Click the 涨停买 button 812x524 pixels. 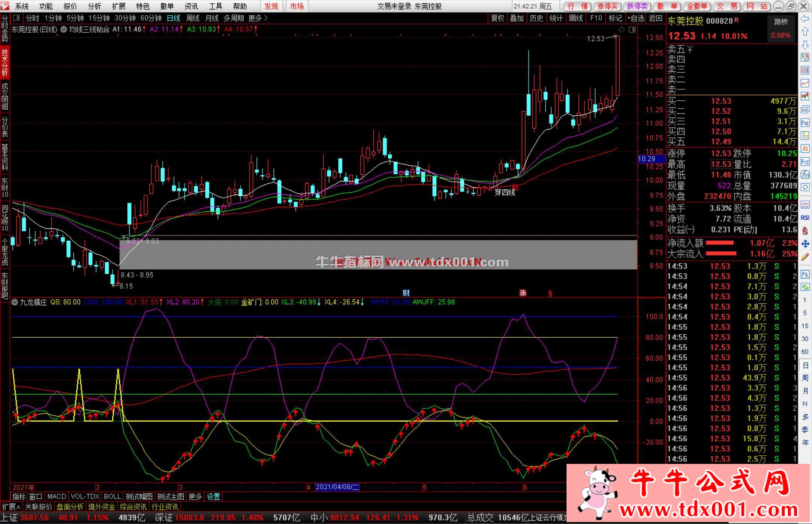(607, 6)
